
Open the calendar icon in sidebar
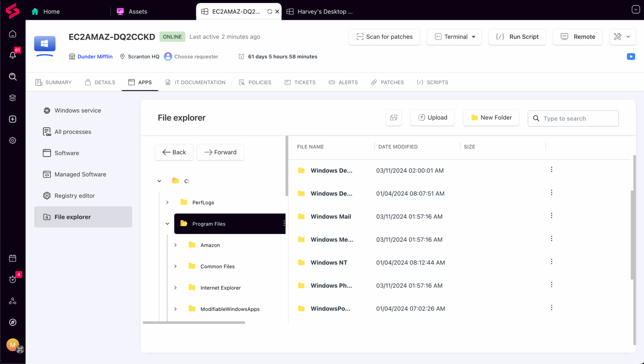tap(13, 258)
